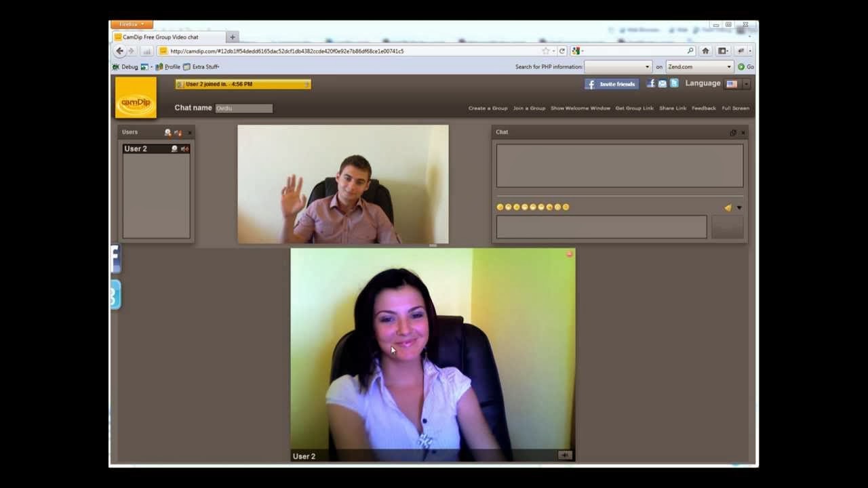This screenshot has height=488, width=868.
Task: Dismiss the User 2 joined in notification
Action: click(307, 84)
